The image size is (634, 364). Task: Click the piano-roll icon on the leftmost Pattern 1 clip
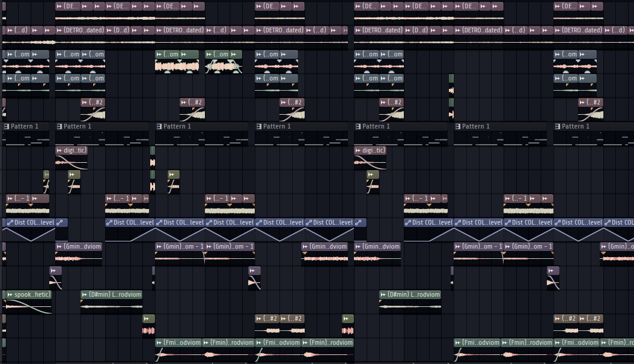[7, 127]
